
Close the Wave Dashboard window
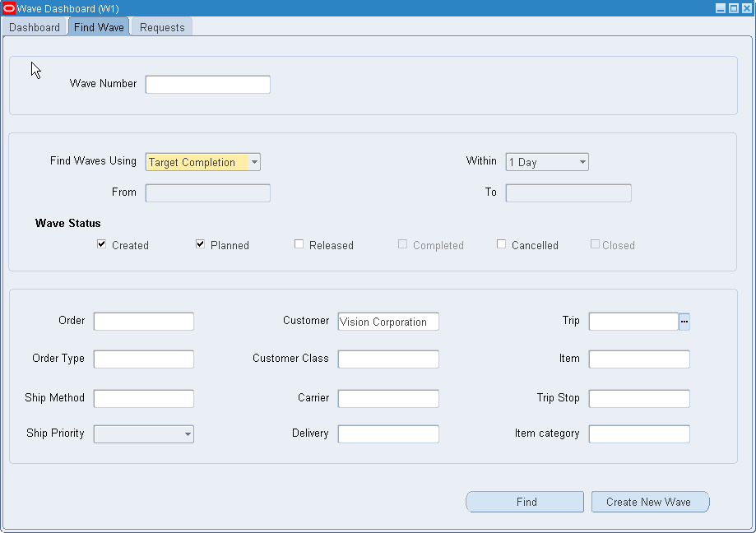(746, 8)
